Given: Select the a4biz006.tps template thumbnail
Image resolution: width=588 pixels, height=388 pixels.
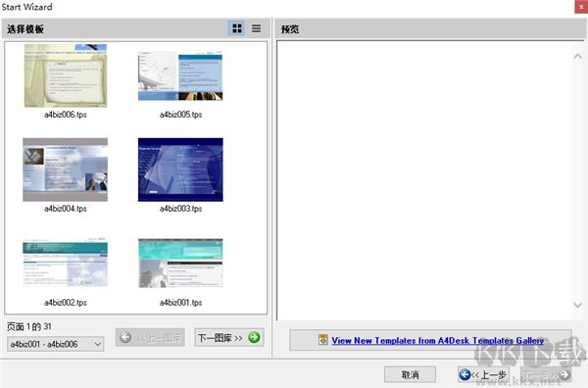Looking at the screenshot, I should click(x=66, y=75).
